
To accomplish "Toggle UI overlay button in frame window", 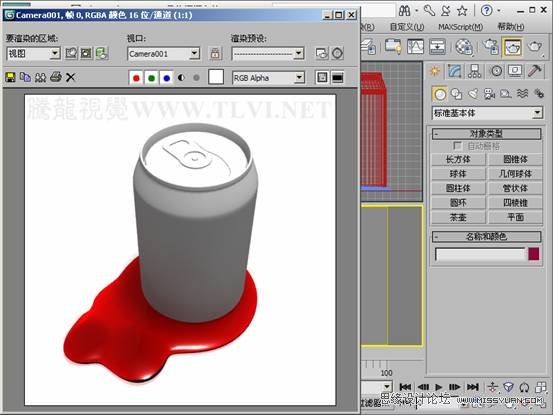I will 322,77.
